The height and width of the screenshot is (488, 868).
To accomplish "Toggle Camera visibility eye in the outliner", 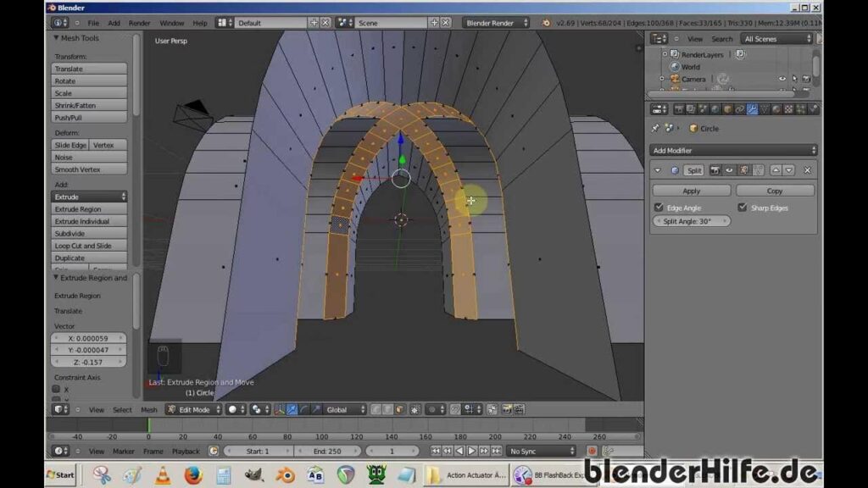I will [x=782, y=79].
